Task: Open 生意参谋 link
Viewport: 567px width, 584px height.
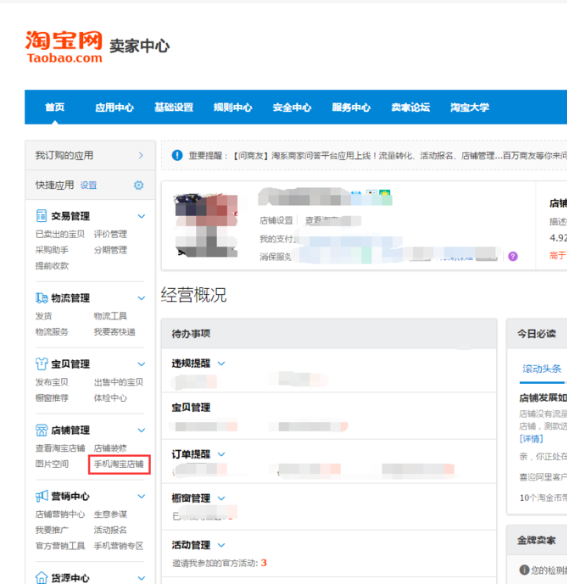Action: [110, 514]
